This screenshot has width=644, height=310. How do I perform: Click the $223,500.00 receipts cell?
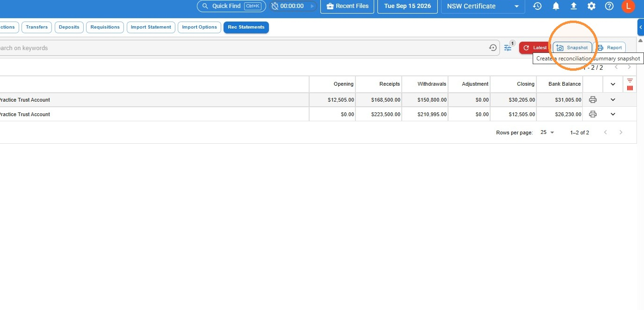point(379,114)
